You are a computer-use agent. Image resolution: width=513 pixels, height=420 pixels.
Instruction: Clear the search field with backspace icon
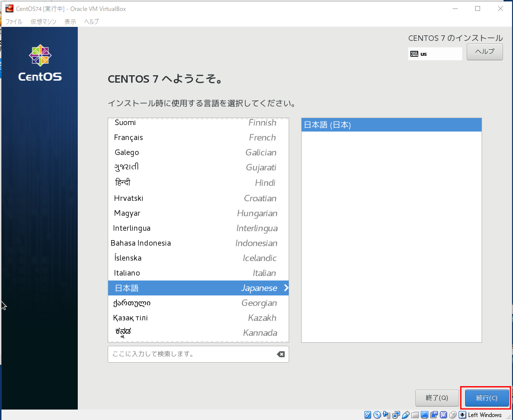(280, 354)
